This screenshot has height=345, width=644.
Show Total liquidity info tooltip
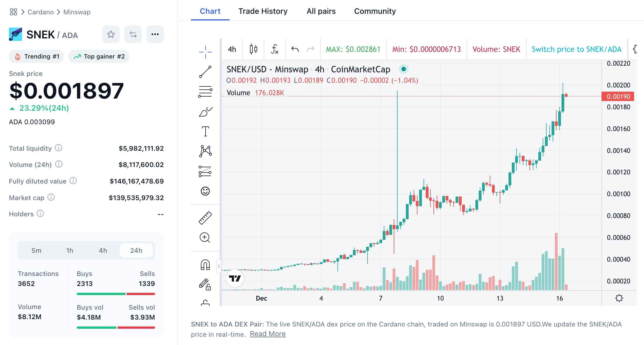pyautogui.click(x=58, y=148)
